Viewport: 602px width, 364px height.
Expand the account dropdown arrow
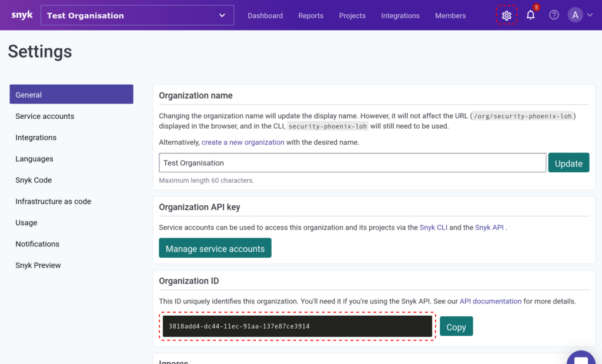[x=590, y=15]
